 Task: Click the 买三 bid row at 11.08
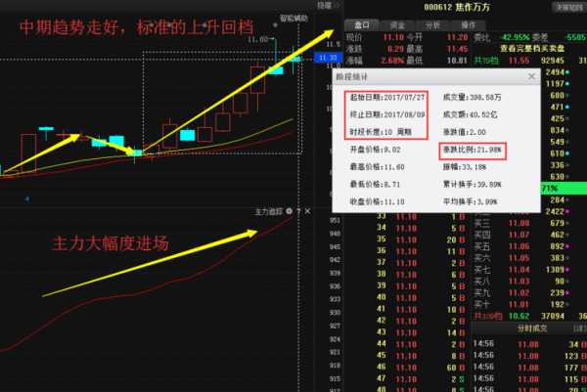click(x=521, y=223)
